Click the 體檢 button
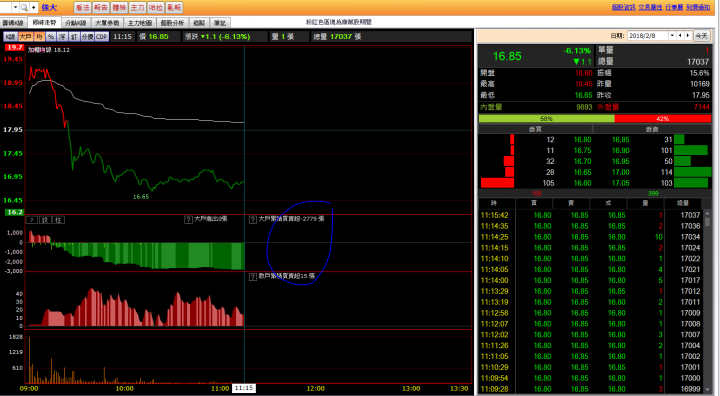The image size is (720, 396). pyautogui.click(x=119, y=7)
